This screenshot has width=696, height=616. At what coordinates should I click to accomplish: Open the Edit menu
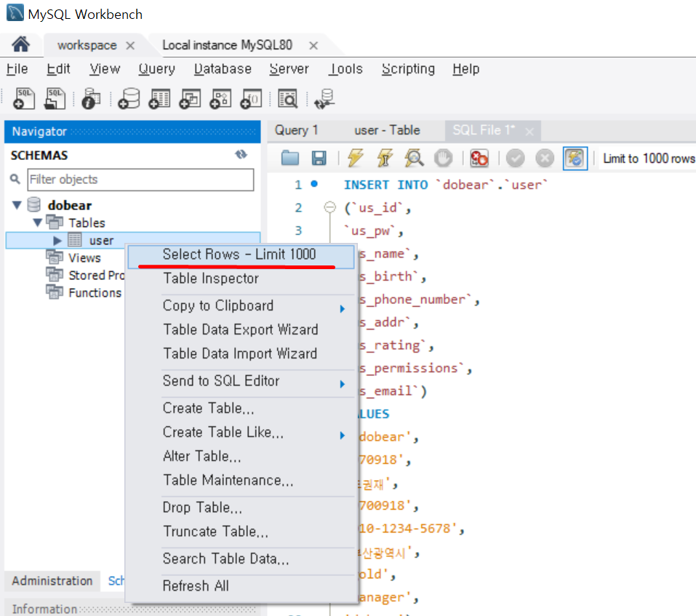(58, 69)
